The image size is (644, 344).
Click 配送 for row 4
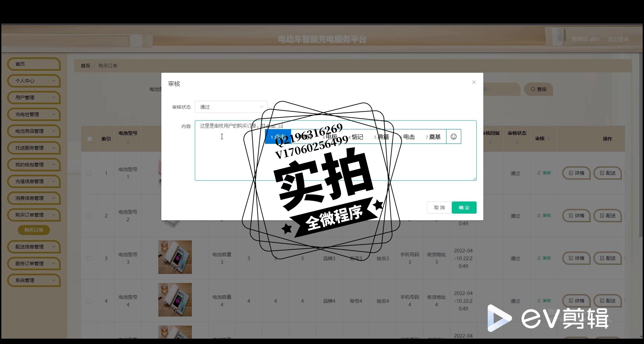(x=607, y=301)
